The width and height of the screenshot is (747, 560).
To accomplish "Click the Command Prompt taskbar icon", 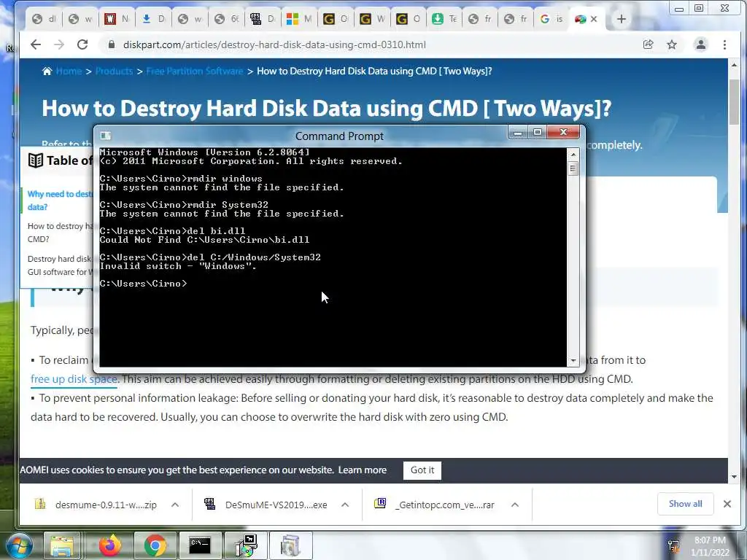I will [x=200, y=545].
